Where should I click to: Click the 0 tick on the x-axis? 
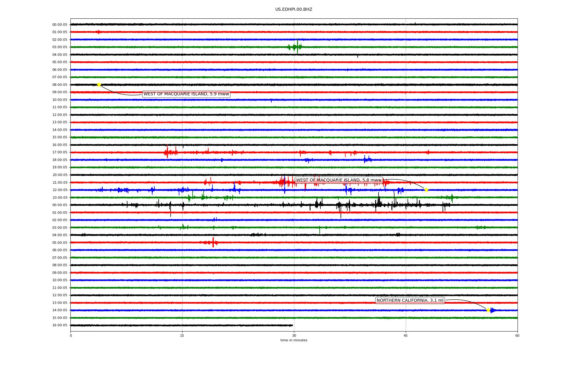[71, 335]
